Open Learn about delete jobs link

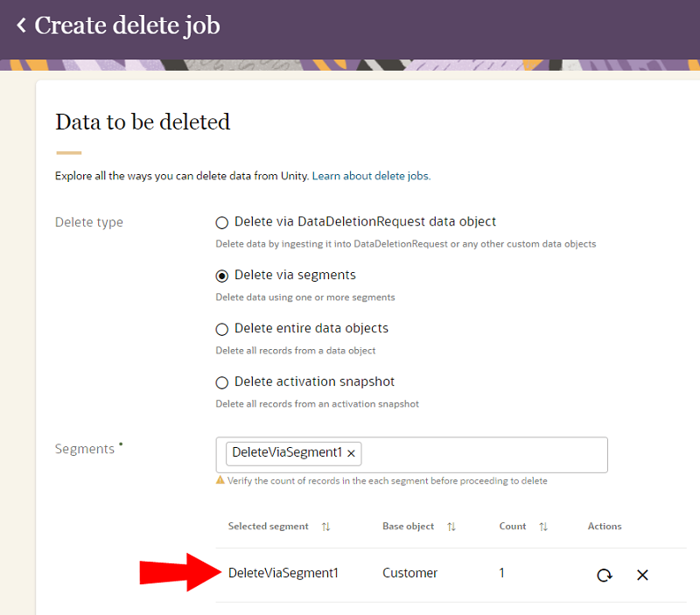[371, 176]
